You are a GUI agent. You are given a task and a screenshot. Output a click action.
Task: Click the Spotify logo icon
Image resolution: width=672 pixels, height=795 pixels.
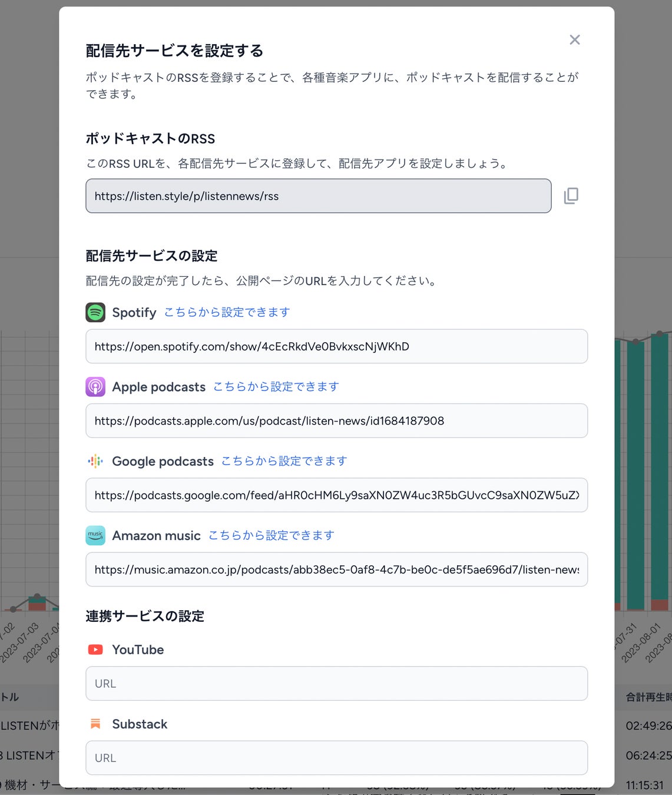click(x=95, y=313)
